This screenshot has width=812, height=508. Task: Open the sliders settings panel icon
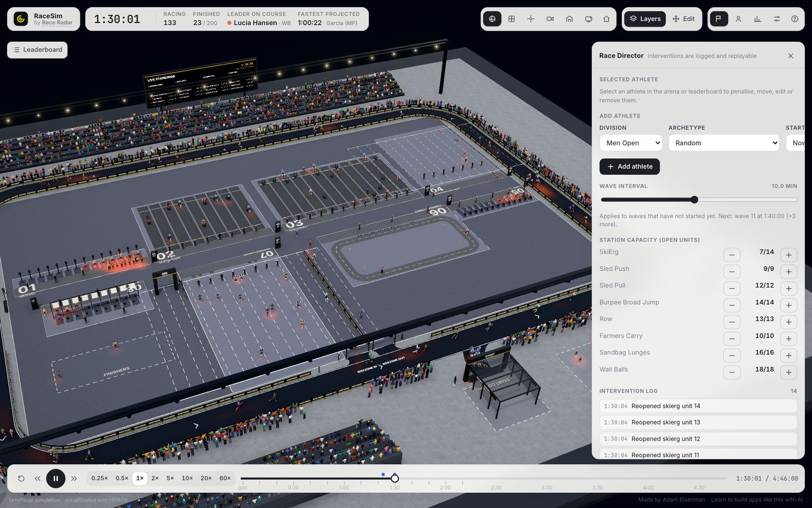[x=776, y=19]
